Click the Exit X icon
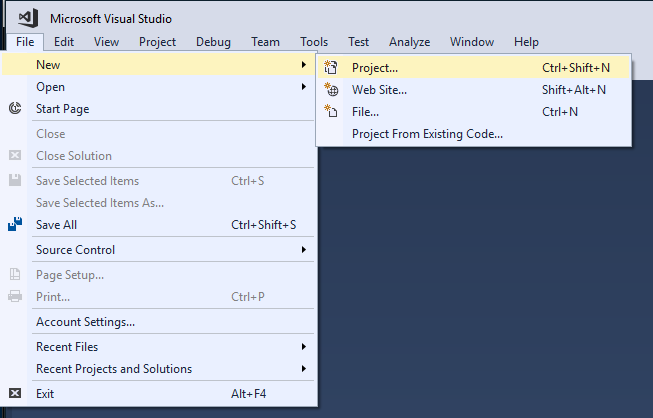This screenshot has height=418, width=653. point(15,394)
